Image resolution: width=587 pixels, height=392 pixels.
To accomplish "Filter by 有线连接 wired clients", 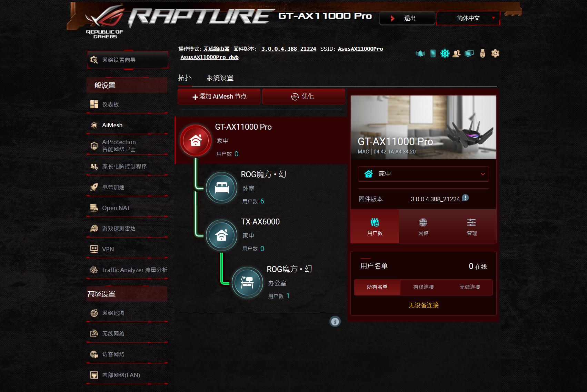I will point(424,287).
